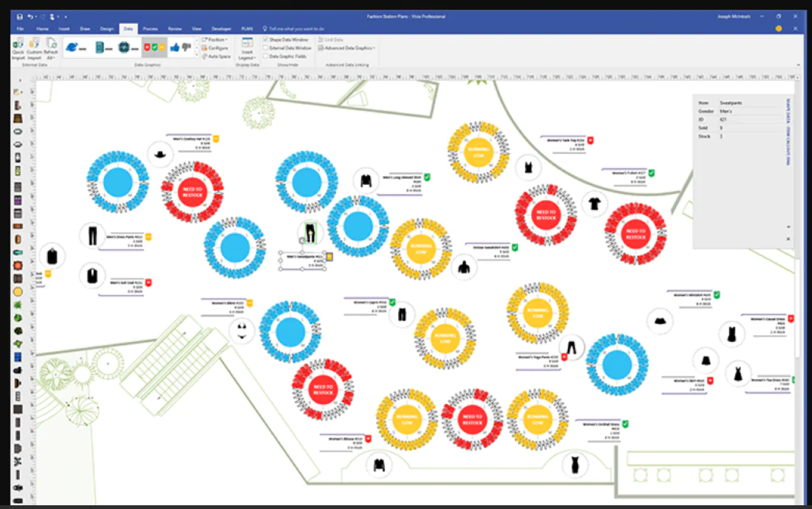
Task: Click the women's blouse icon at bottom
Action: 379,465
